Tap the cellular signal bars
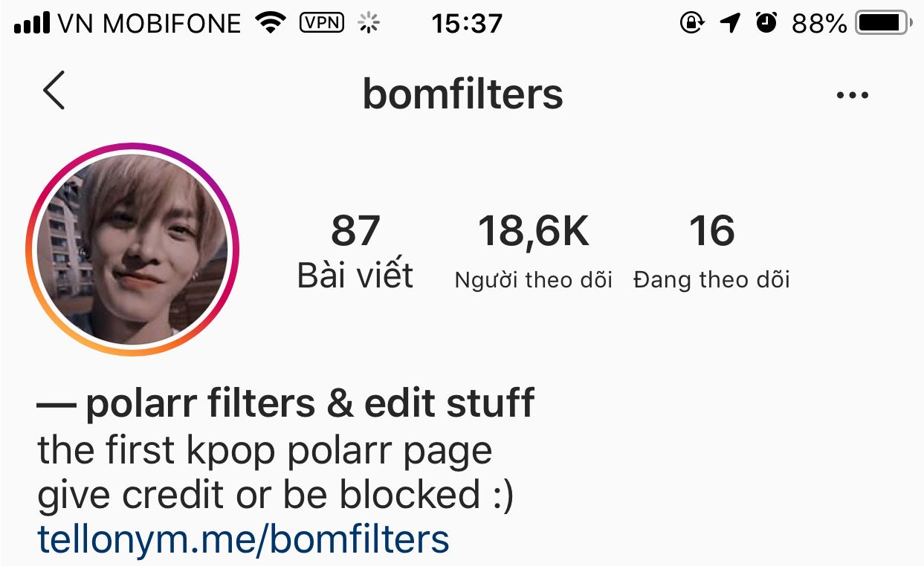924x566 pixels. [x=32, y=24]
